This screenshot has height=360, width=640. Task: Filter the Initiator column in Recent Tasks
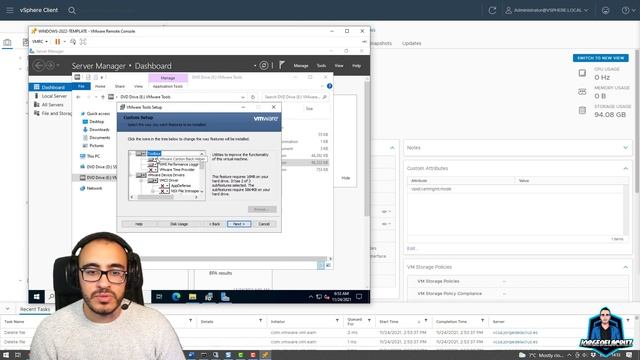tap(337, 321)
